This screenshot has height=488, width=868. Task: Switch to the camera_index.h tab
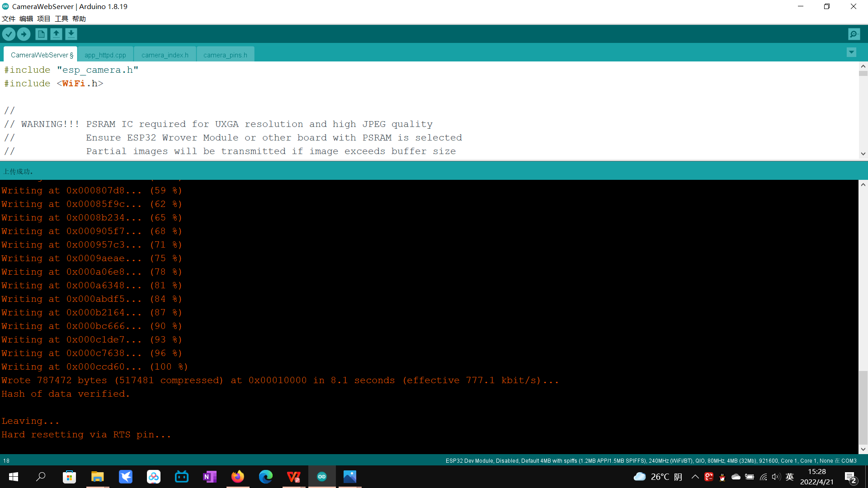point(165,55)
